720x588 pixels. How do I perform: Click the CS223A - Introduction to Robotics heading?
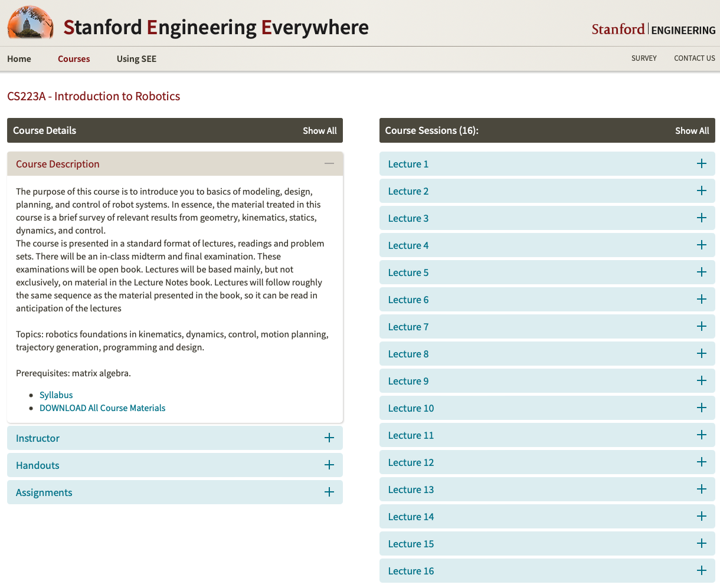coord(94,96)
